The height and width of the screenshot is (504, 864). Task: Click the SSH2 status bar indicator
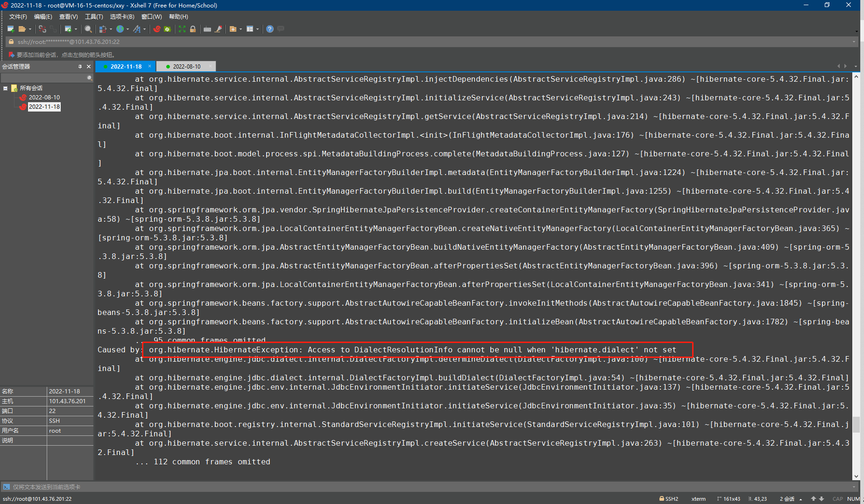coord(668,499)
